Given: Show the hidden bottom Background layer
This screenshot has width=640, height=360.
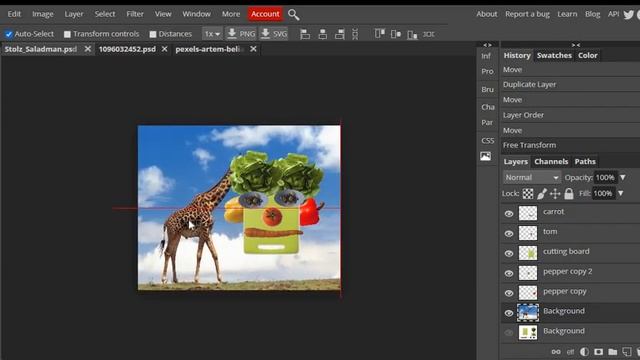Looking at the screenshot, I should click(x=509, y=333).
